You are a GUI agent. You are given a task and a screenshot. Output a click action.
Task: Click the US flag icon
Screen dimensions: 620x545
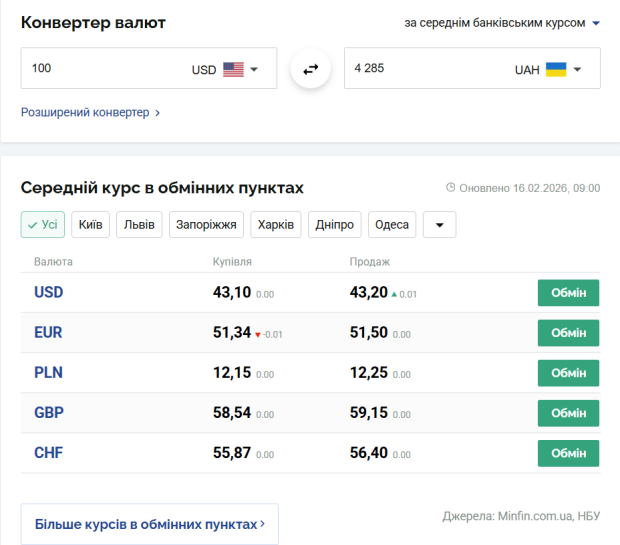pos(233,70)
